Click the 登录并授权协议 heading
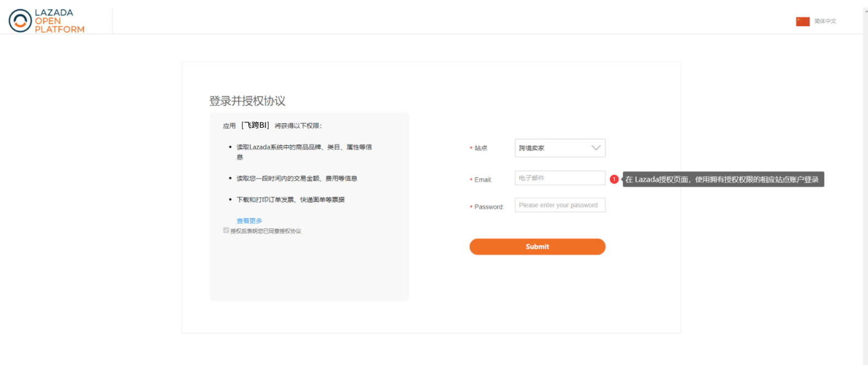This screenshot has width=868, height=365. [247, 101]
